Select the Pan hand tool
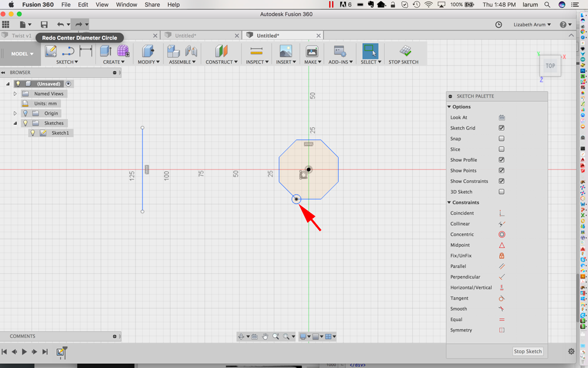 [x=265, y=336]
